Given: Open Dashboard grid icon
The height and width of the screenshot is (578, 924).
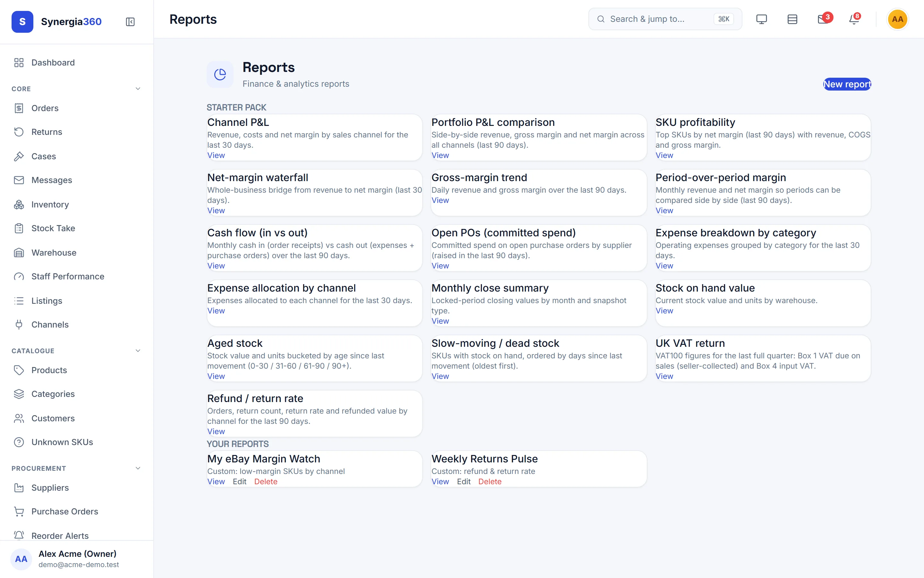Looking at the screenshot, I should [19, 63].
